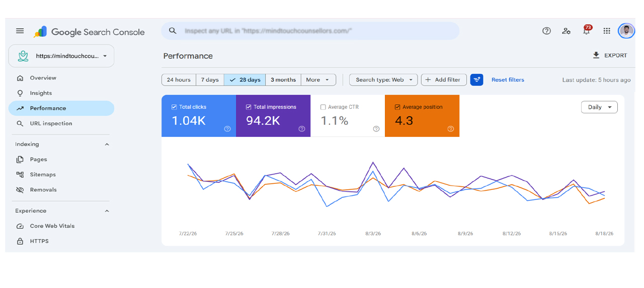Image resolution: width=644 pixels, height=288 pixels.
Task: Click help icon on Total impressions card
Action: [x=302, y=129]
